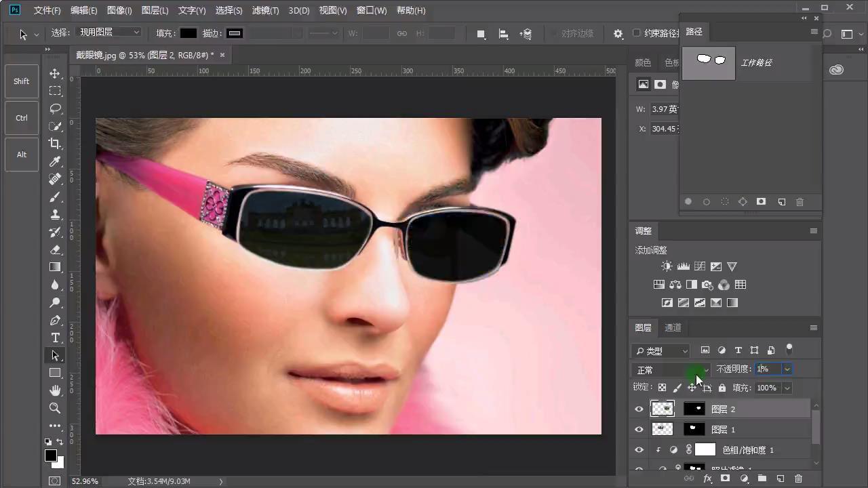Open the 现用图层 select dropdown
Screen dimensions: 868x488
pos(109,32)
